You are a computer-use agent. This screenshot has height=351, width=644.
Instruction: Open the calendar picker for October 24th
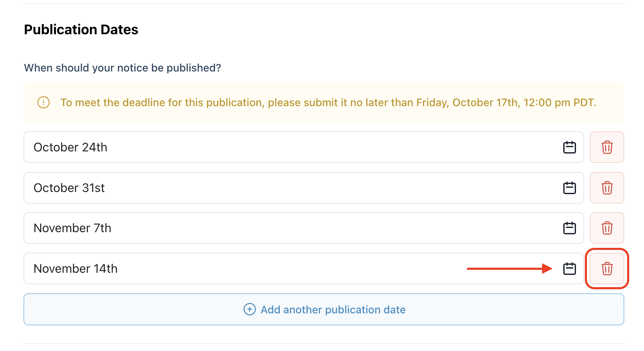[x=569, y=147]
